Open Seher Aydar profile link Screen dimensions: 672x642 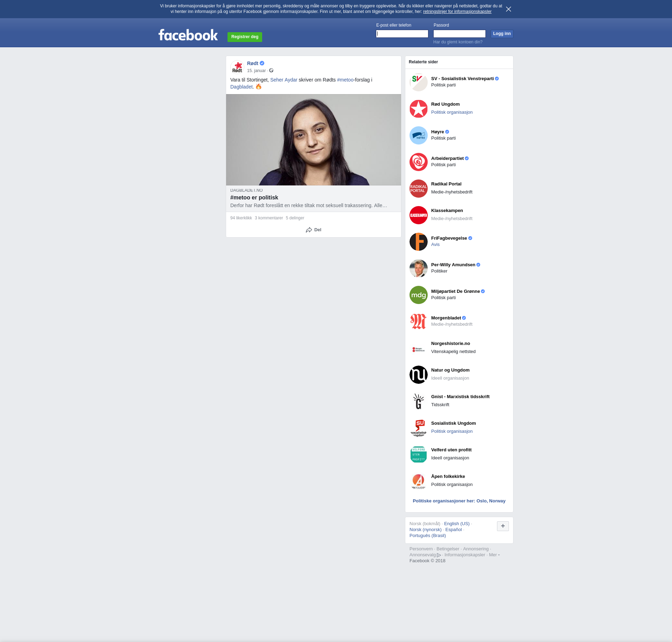coord(283,80)
